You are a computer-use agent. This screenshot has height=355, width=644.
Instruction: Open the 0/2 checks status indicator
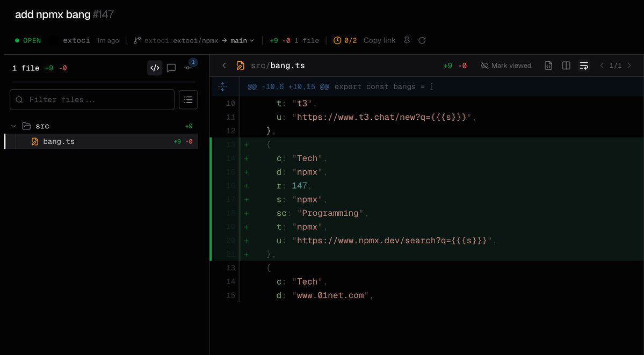point(345,40)
